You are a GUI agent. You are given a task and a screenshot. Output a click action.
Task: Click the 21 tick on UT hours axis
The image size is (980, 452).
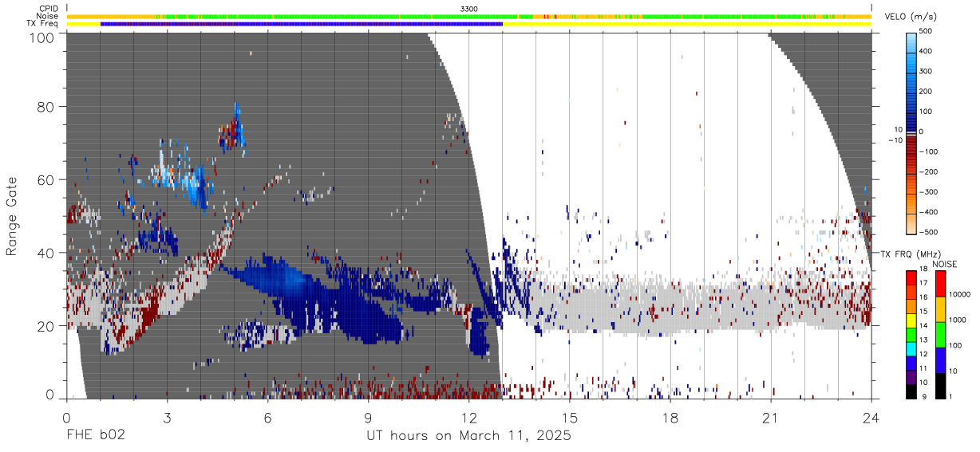771,419
